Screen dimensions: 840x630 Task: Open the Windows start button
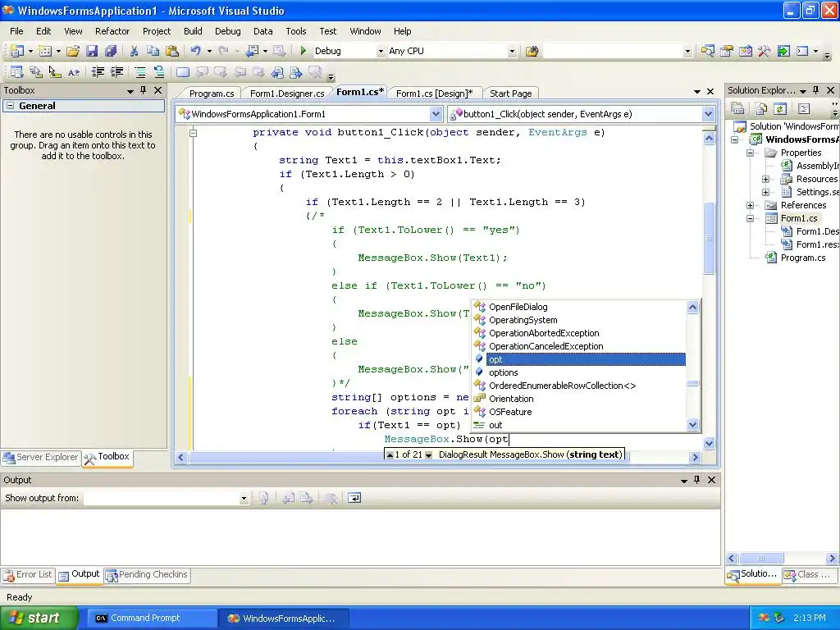pyautogui.click(x=39, y=618)
